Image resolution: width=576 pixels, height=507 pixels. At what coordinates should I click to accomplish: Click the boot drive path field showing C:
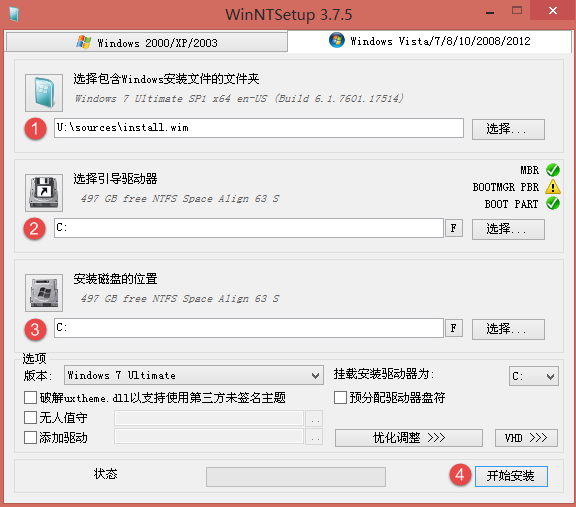pos(249,228)
